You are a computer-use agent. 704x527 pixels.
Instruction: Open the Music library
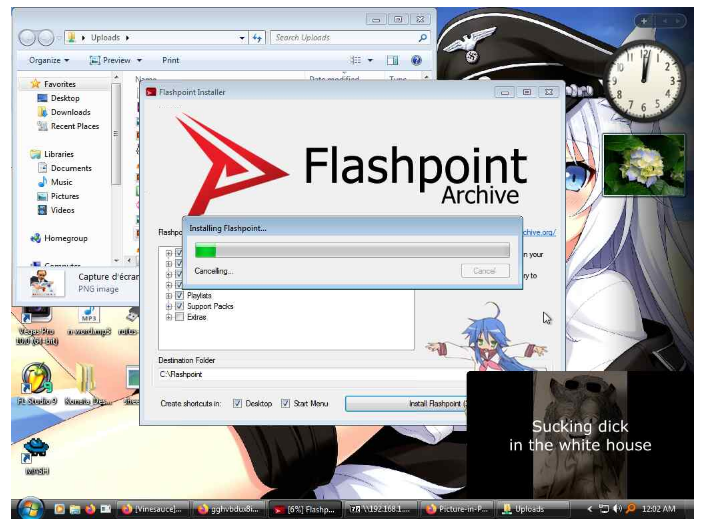tap(62, 182)
